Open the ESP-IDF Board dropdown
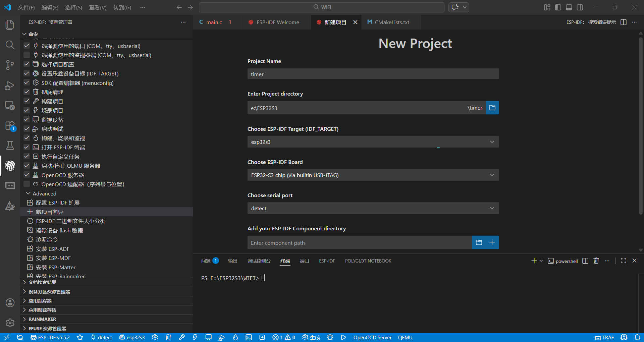Viewport: 644px width, 342px height. coord(373,175)
